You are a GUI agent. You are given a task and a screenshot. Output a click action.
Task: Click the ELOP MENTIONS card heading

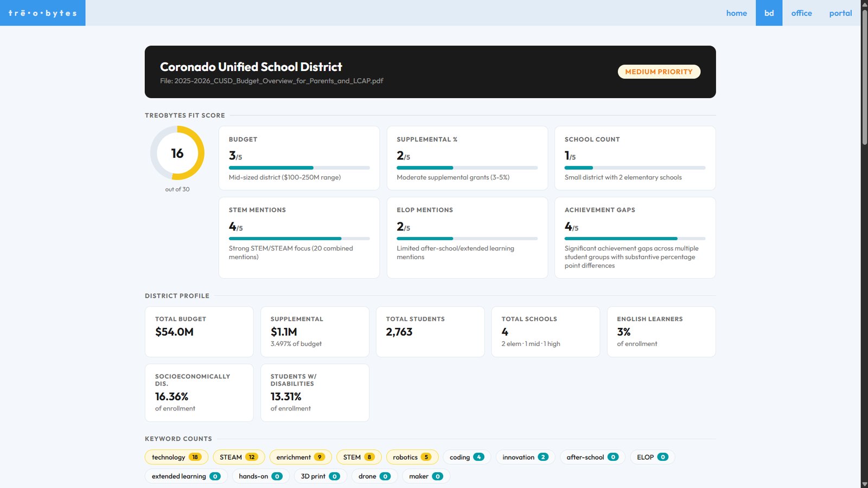[425, 210]
